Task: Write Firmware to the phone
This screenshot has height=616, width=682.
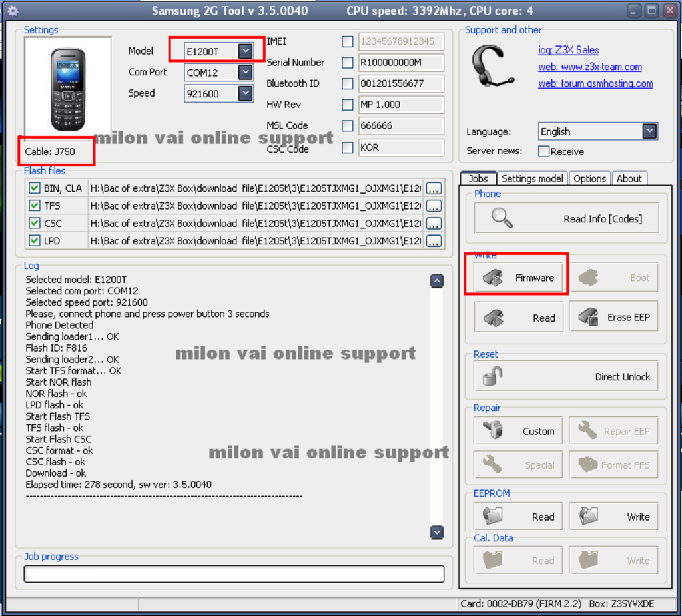Action: [x=518, y=277]
